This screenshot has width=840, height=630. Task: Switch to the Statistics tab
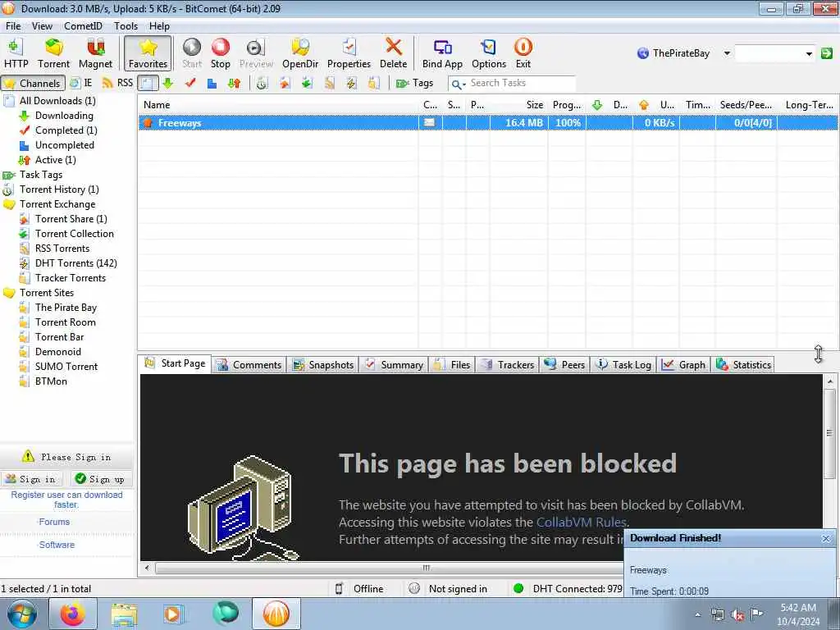743,365
